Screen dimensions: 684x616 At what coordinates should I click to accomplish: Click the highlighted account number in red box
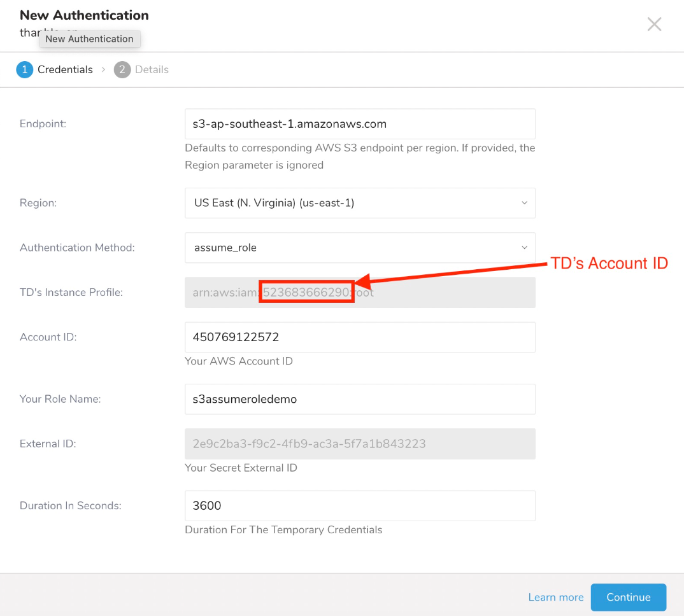click(x=306, y=292)
